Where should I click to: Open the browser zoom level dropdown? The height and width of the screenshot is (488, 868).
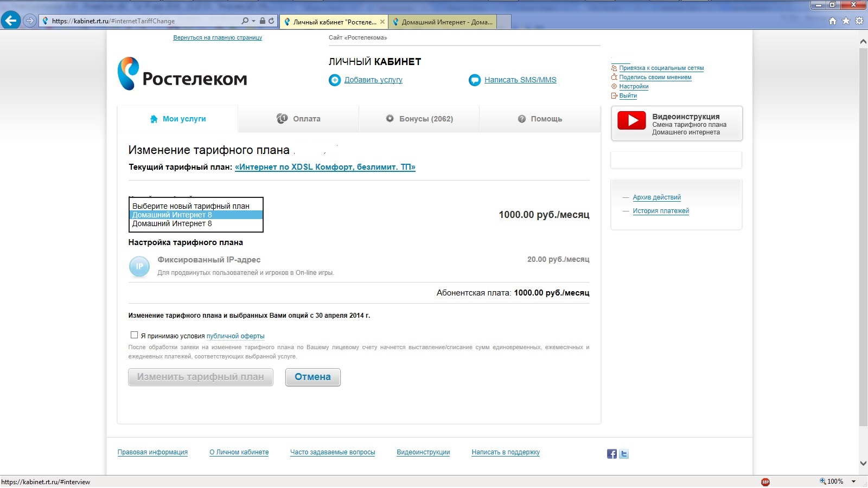tap(853, 481)
